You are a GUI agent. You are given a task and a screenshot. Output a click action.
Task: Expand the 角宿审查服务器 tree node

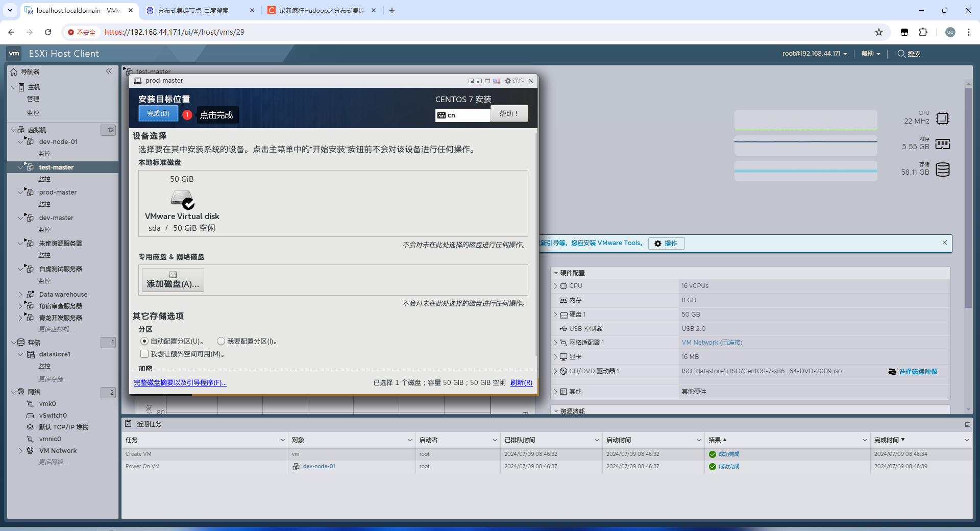click(x=20, y=306)
